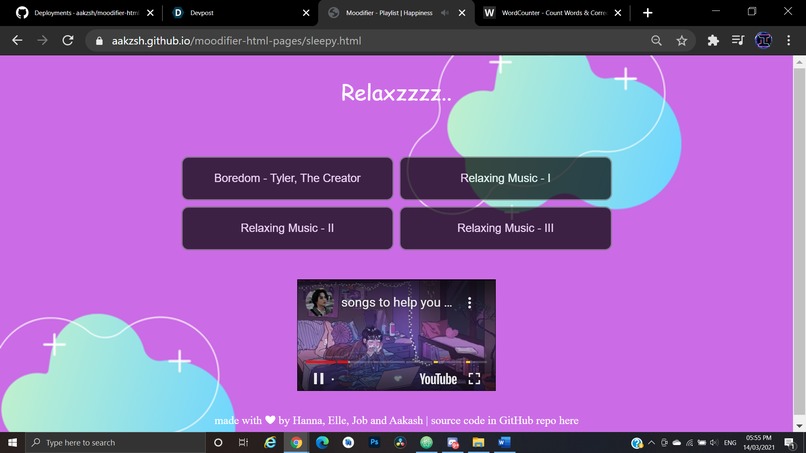Open the Get Help tray icon

click(637, 443)
